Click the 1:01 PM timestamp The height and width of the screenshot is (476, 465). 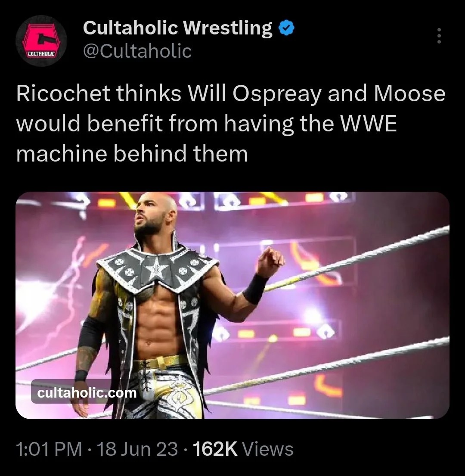click(49, 449)
